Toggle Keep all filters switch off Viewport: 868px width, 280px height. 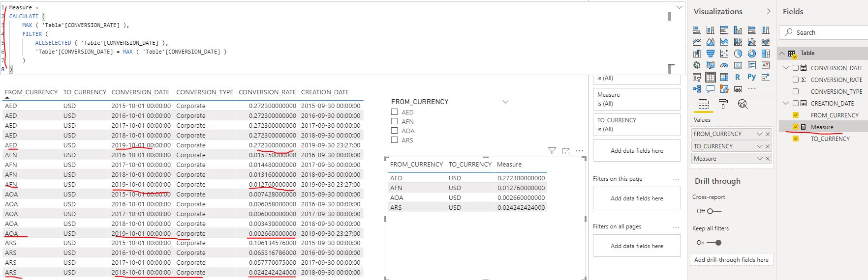tap(714, 243)
